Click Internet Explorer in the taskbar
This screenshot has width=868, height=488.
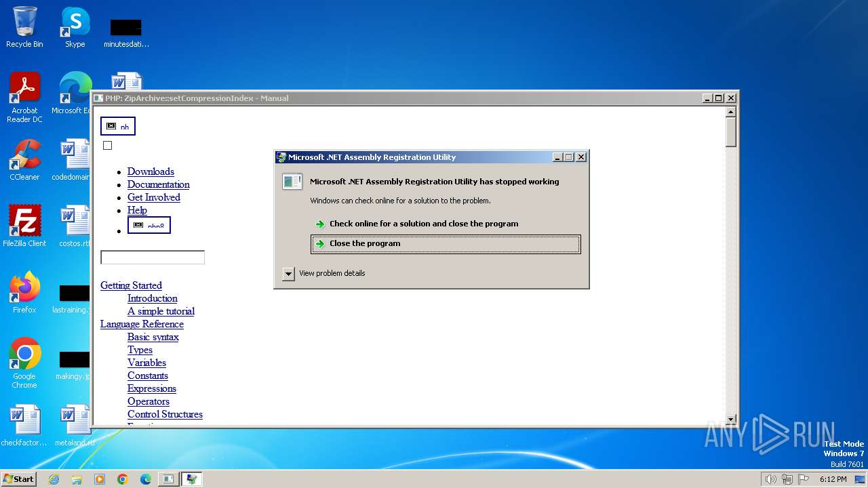[54, 479]
